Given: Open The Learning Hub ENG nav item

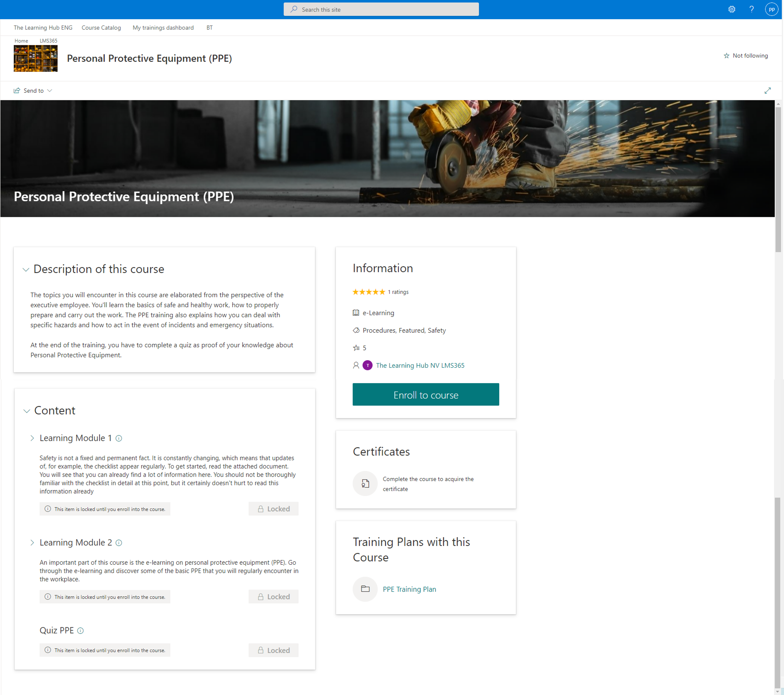Looking at the screenshot, I should pos(43,28).
